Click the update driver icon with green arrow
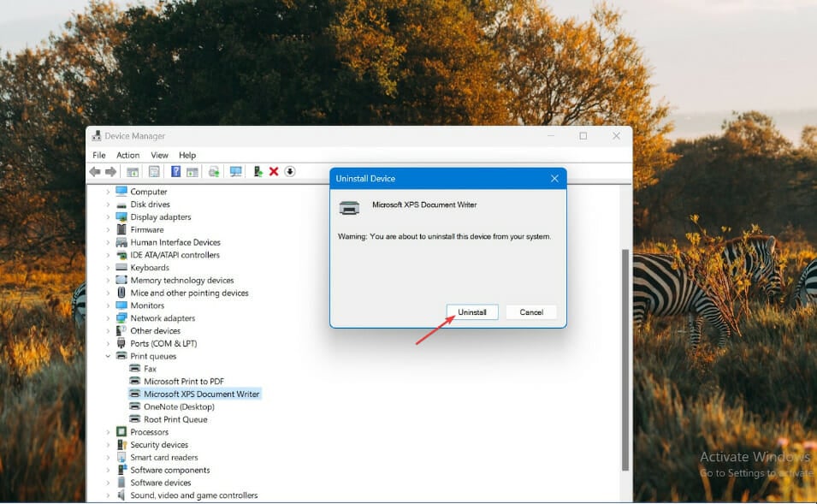Screen dimensions: 817x504 (x=258, y=171)
